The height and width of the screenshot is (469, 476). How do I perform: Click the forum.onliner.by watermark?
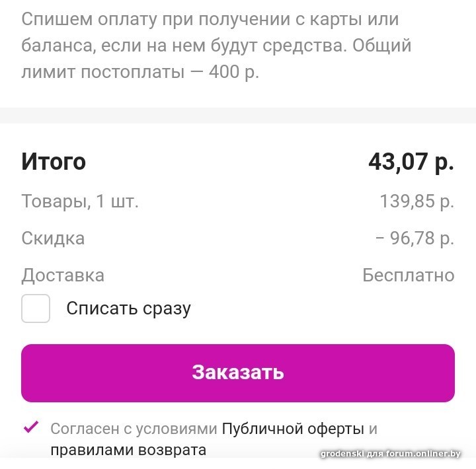[x=391, y=454]
